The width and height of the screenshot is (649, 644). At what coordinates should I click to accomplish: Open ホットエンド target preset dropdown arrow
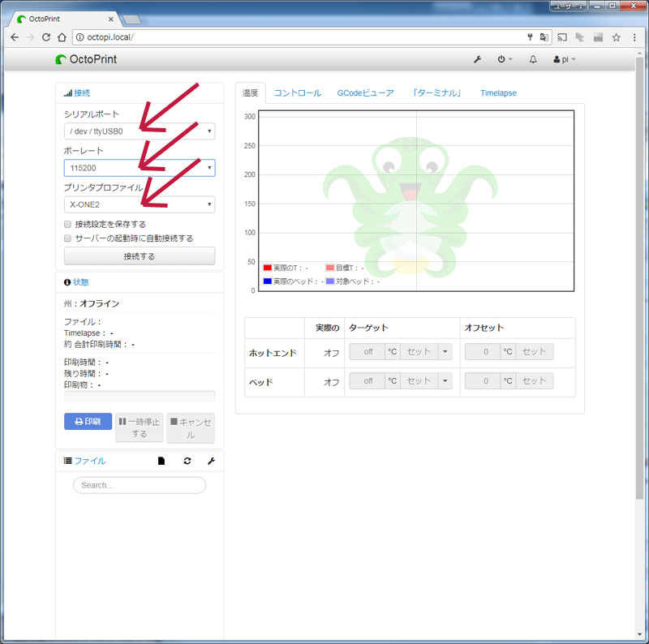[x=445, y=352]
